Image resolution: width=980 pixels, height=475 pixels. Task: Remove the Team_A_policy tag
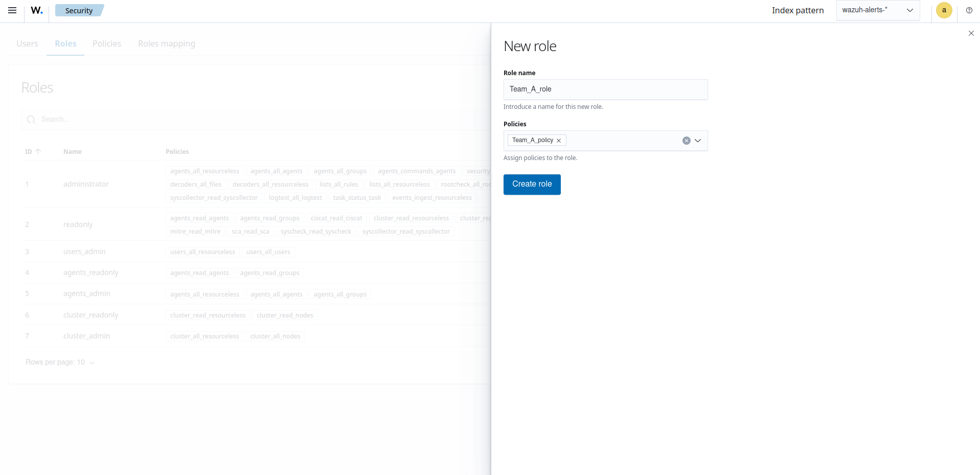point(559,141)
